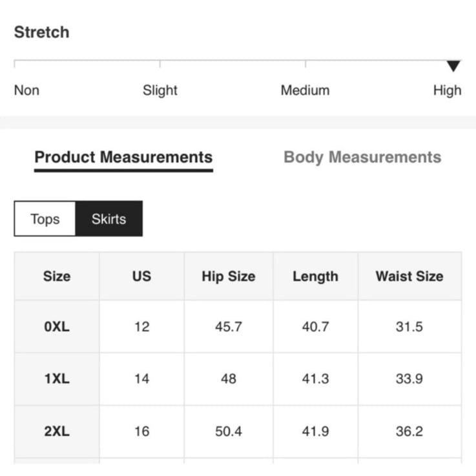Select the 2XL size row
The width and height of the screenshot is (476, 476).
[x=238, y=431]
